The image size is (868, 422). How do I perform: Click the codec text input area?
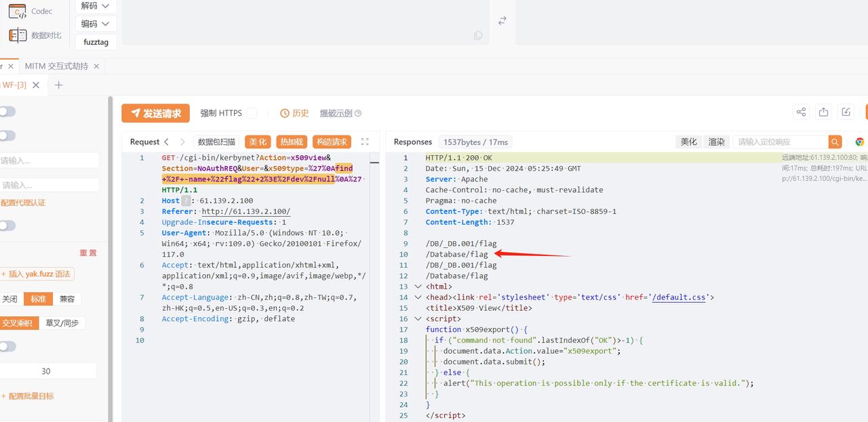(x=305, y=22)
